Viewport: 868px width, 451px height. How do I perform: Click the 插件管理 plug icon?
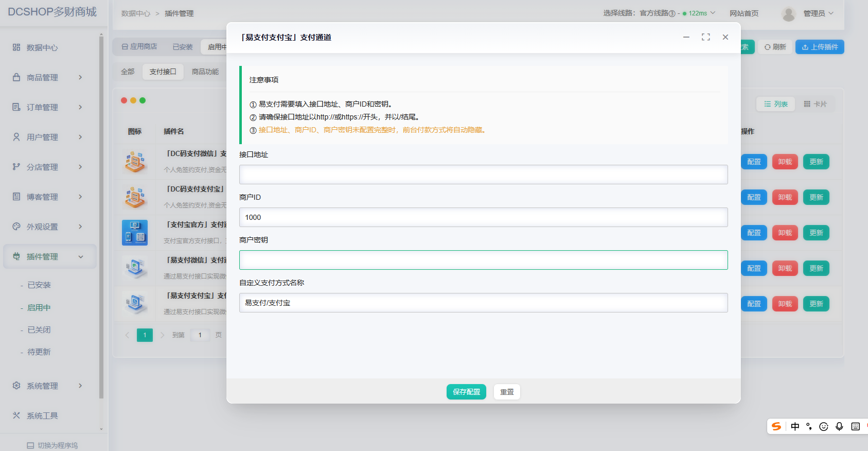click(x=16, y=256)
